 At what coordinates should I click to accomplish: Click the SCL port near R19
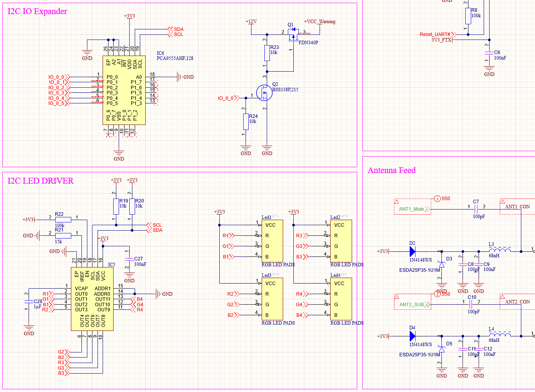[x=154, y=225]
